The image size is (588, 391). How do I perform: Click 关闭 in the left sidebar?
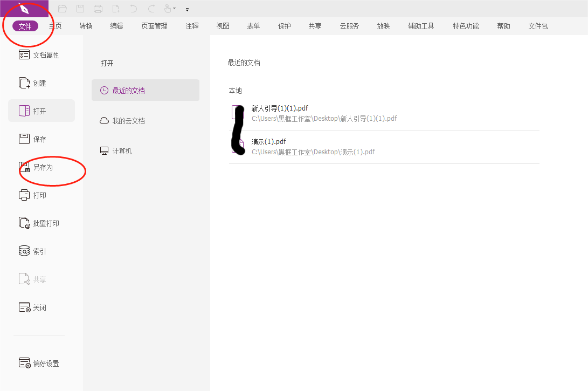click(39, 307)
